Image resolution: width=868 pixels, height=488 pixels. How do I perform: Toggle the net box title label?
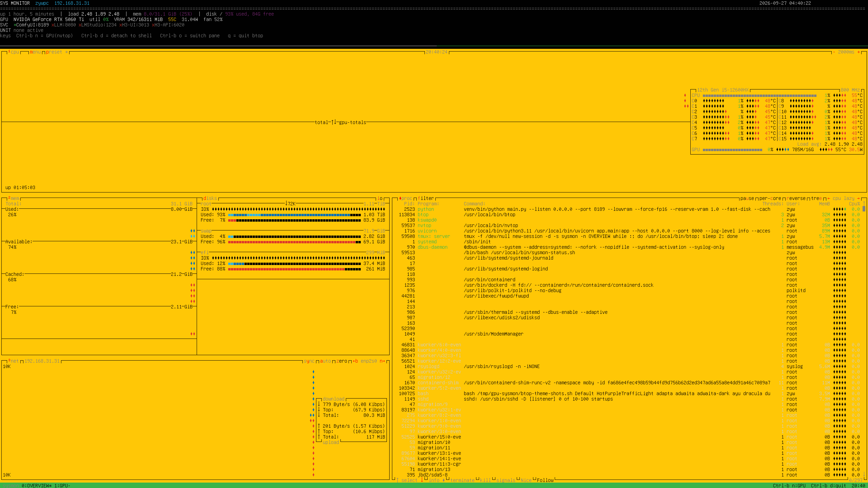coord(14,361)
